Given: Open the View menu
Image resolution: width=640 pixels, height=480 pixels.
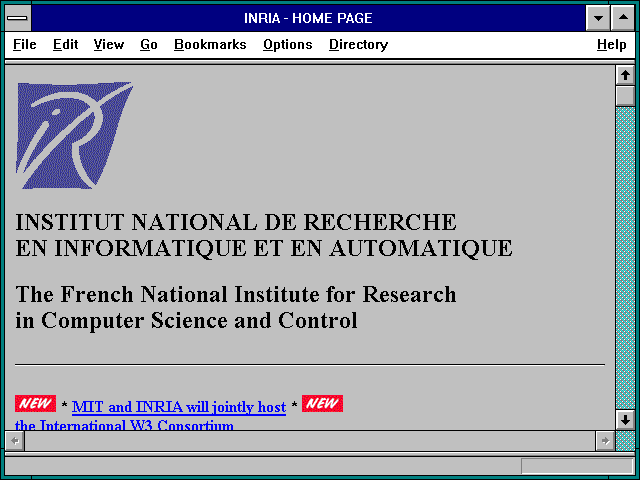Looking at the screenshot, I should pos(109,44).
